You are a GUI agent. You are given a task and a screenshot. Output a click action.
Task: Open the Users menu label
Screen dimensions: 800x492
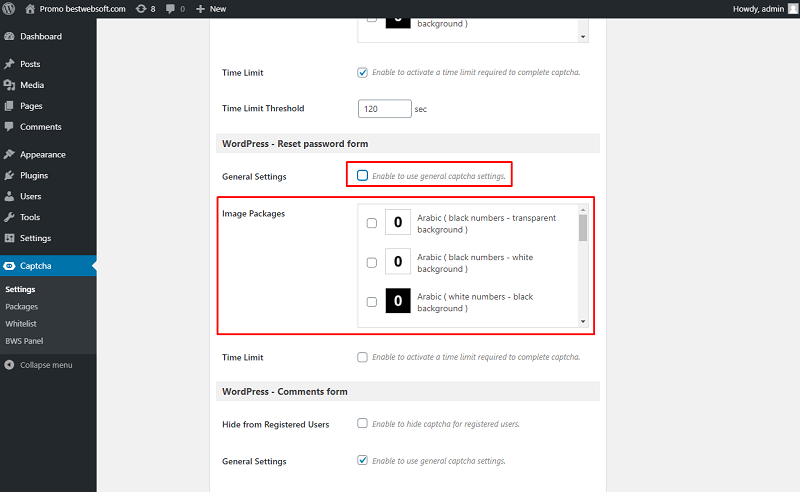[31, 196]
